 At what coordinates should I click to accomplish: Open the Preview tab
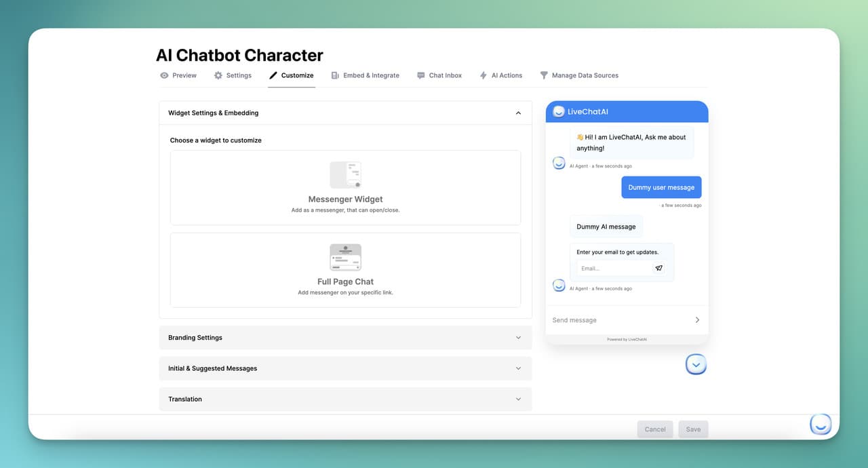coord(178,75)
